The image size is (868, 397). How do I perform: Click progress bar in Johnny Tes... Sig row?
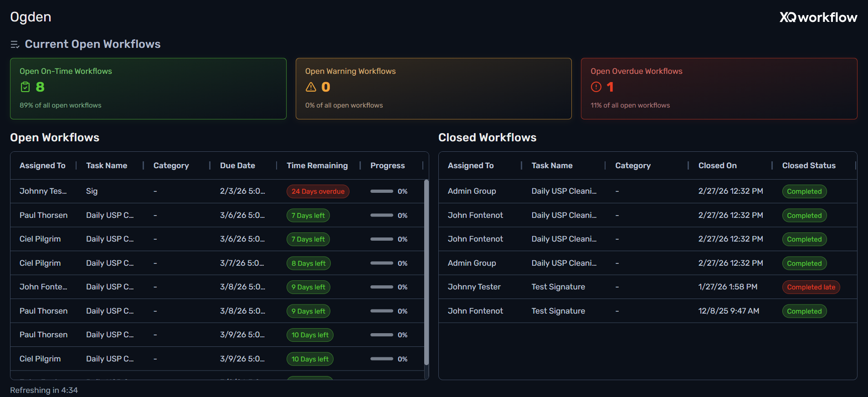coord(382,191)
